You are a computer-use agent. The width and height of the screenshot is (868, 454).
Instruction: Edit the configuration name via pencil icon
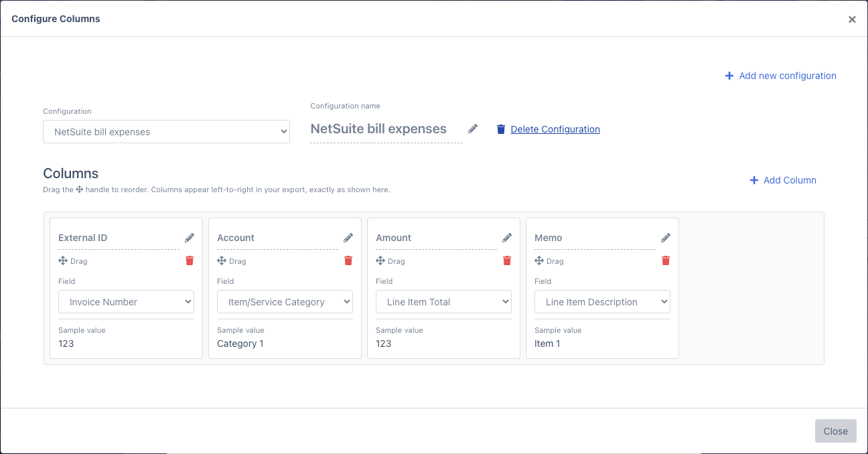473,129
